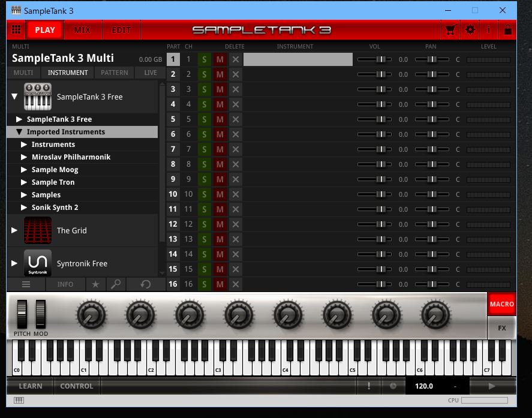Solo part 4
Screen dimensions: 532x418
click(x=205, y=104)
